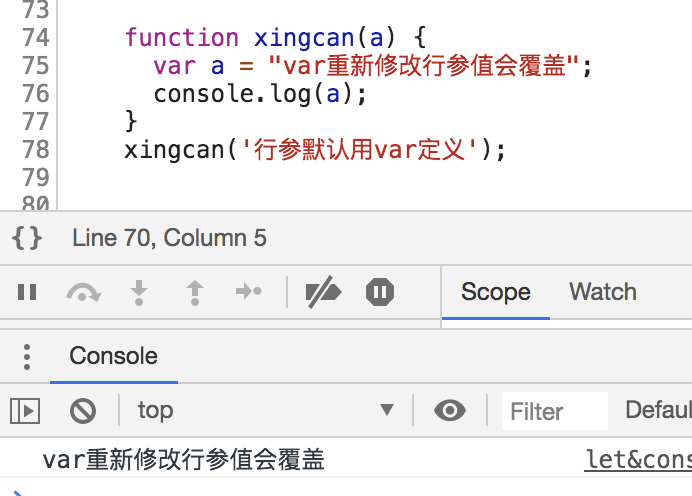Open the console drawer three-dot menu

tap(27, 357)
